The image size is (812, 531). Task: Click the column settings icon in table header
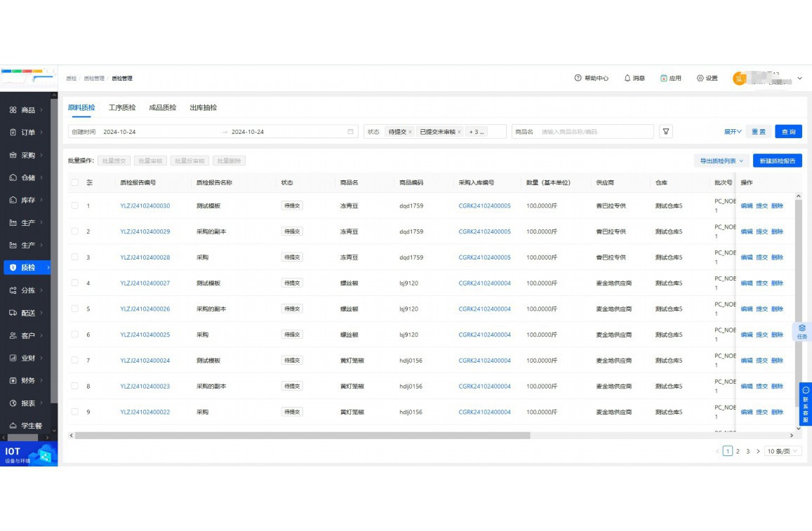point(90,182)
